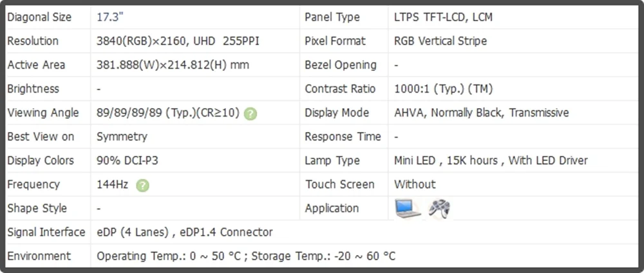Click the Application row label
Viewport: 644px width, 273px height.
click(x=332, y=209)
